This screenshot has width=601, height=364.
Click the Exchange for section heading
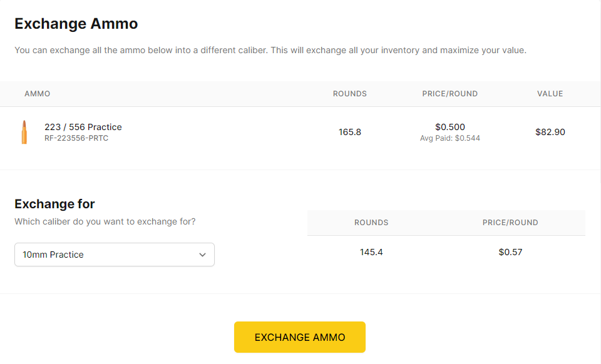(x=54, y=204)
